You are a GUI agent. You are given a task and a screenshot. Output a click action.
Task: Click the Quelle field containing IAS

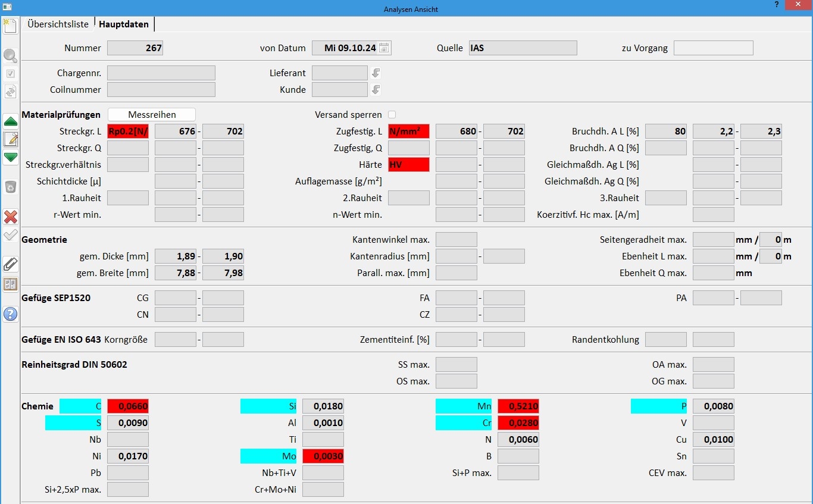[x=523, y=48]
